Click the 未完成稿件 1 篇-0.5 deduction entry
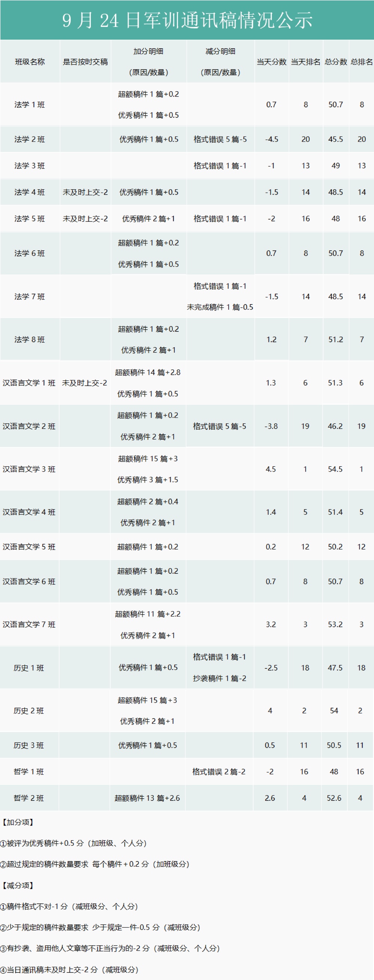Image resolution: width=374 pixels, height=980 pixels. pos(220,307)
